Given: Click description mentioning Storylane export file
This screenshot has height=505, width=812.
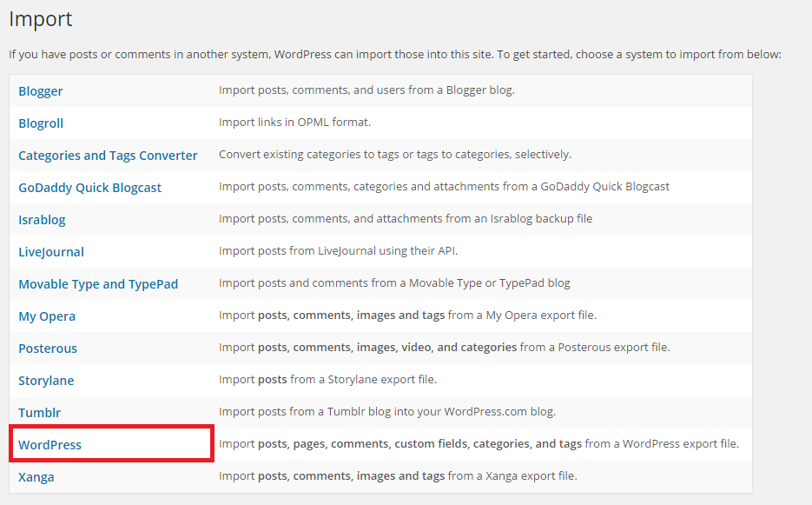Looking at the screenshot, I should coord(327,380).
